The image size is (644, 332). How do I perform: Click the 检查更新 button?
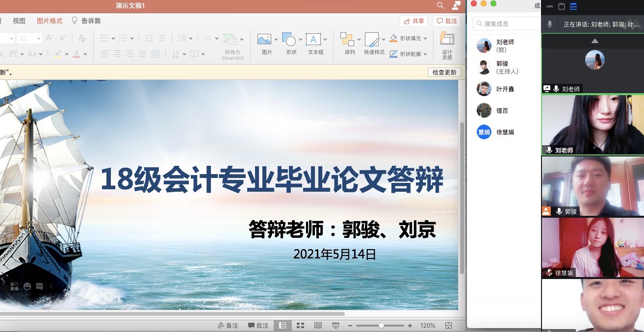coord(444,73)
